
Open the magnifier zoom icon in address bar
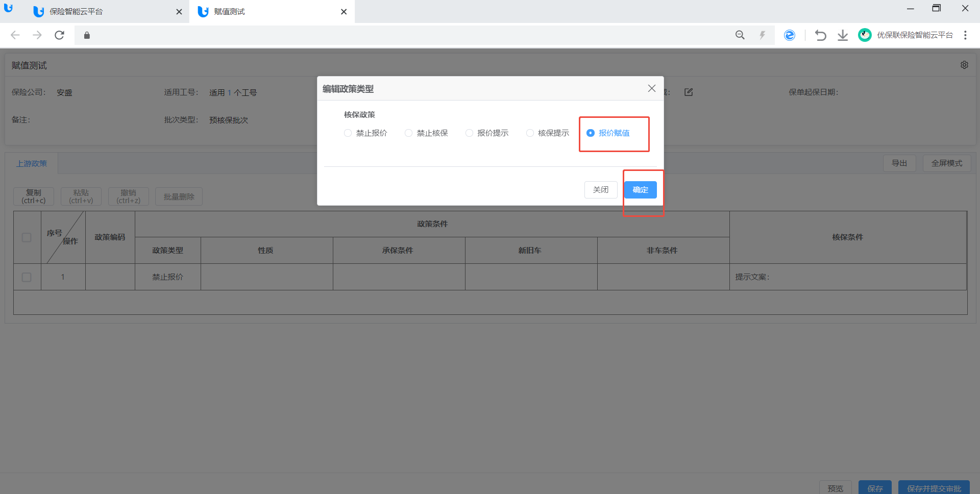pos(740,35)
